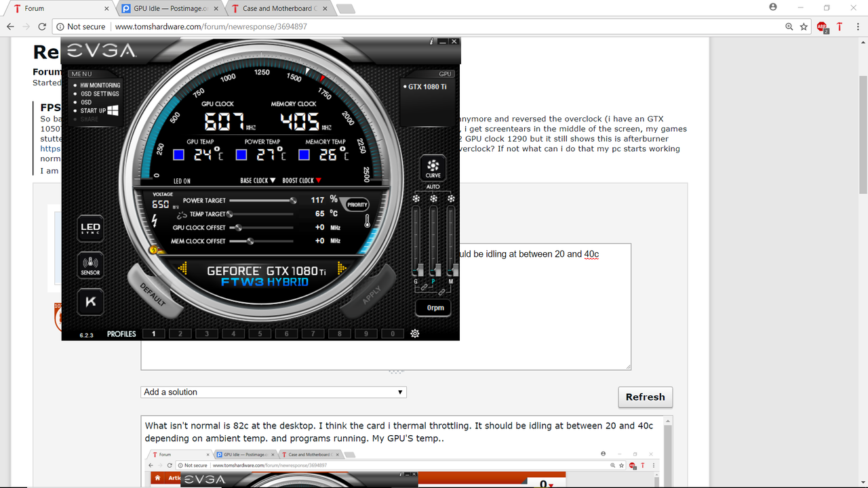This screenshot has width=868, height=488.
Task: Click the URL in the address bar
Action: pyautogui.click(x=211, y=26)
